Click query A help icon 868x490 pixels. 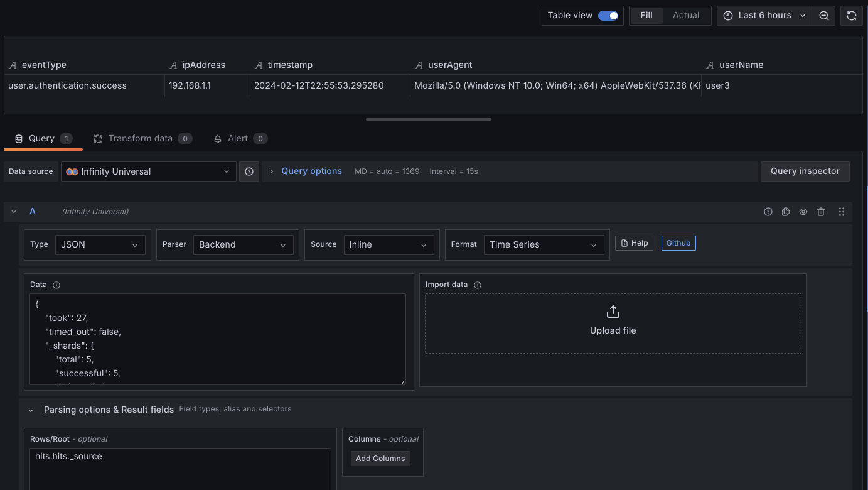pos(768,212)
